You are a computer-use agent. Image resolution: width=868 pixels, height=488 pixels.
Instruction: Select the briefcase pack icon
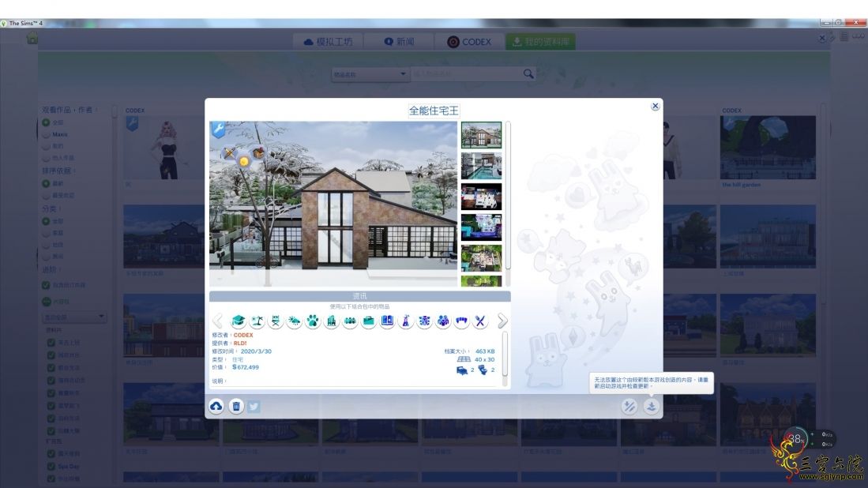pos(369,321)
